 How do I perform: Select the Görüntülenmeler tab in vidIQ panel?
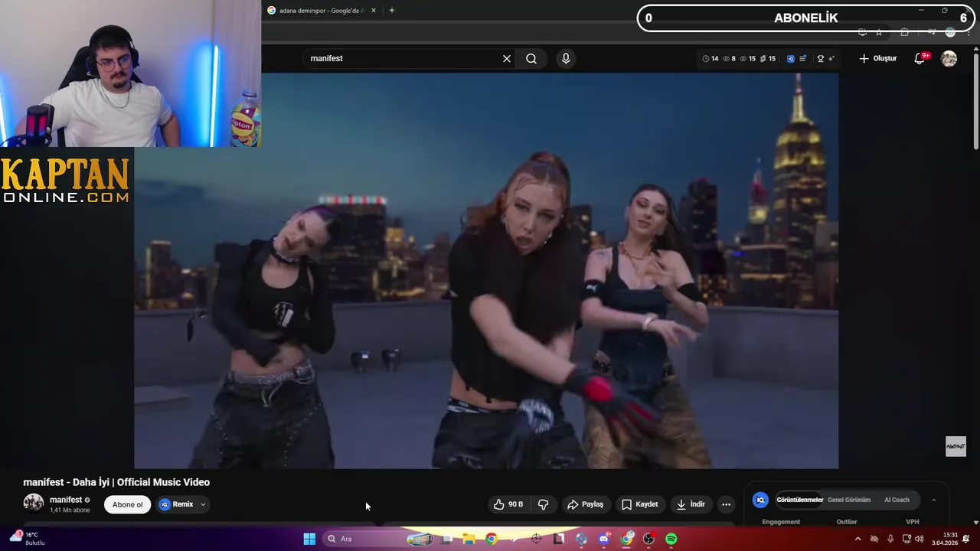799,500
